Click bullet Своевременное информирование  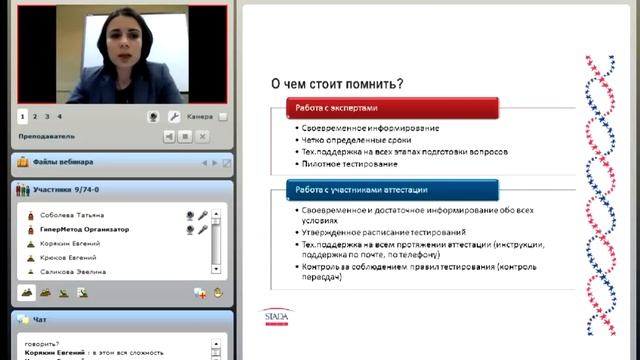coord(370,128)
